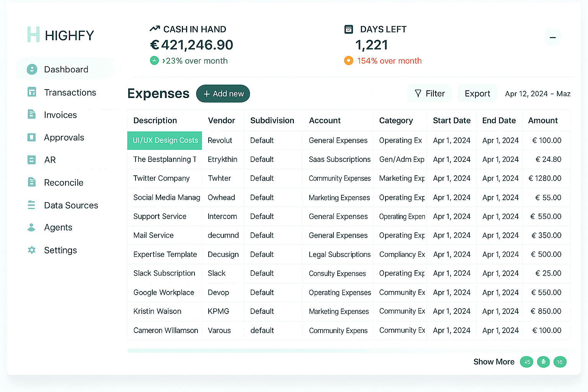
Task: Click the Add new expense button
Action: pyautogui.click(x=223, y=93)
